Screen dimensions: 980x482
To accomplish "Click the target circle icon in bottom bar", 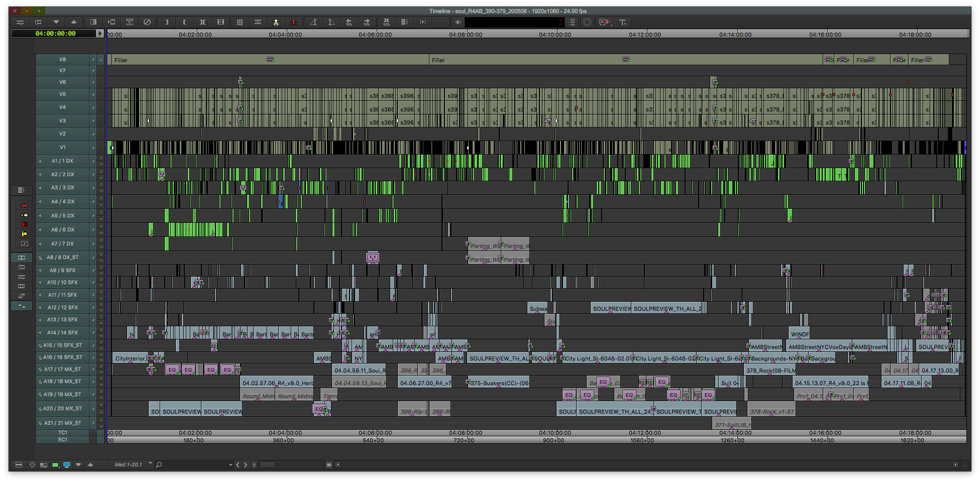I will point(32,465).
